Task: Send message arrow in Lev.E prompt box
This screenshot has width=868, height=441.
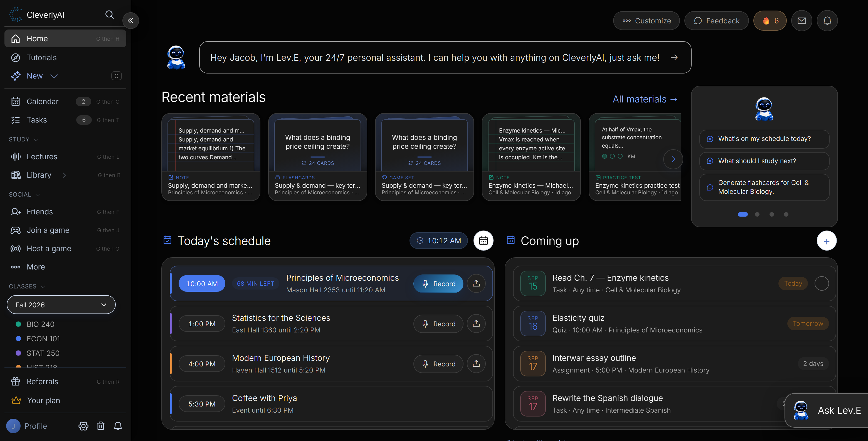Action: [674, 57]
